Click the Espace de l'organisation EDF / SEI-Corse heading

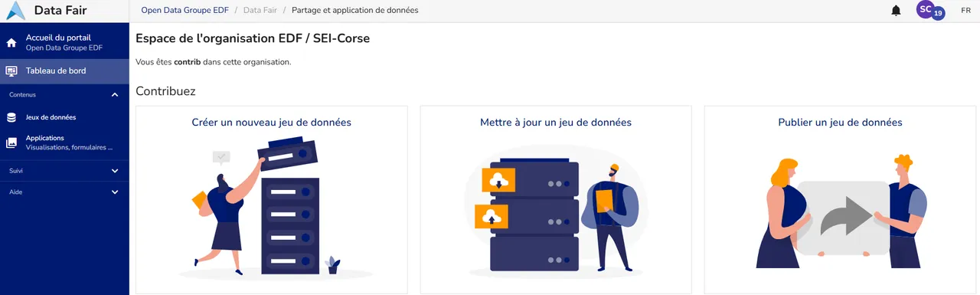(x=253, y=38)
